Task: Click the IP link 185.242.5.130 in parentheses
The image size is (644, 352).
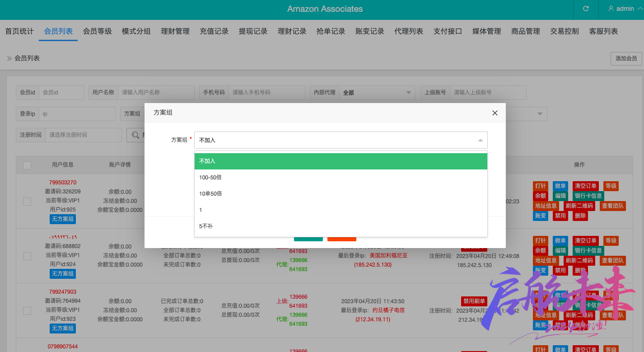Action: pyautogui.click(x=373, y=265)
